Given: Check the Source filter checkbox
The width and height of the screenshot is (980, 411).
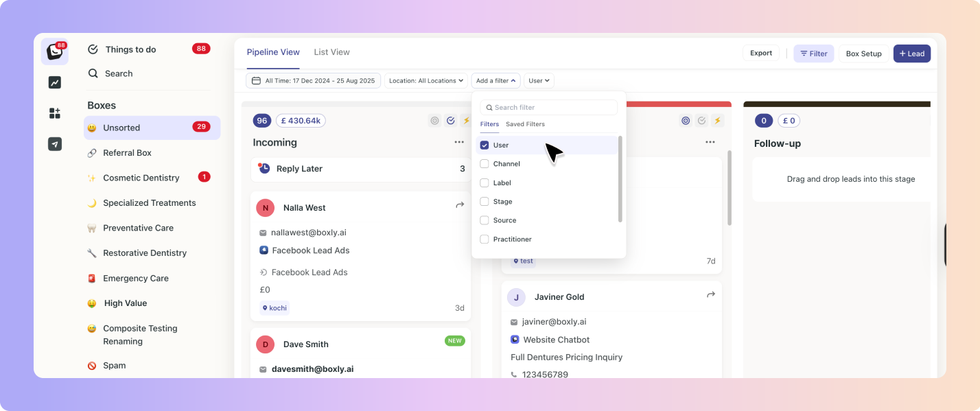Looking at the screenshot, I should 485,220.
